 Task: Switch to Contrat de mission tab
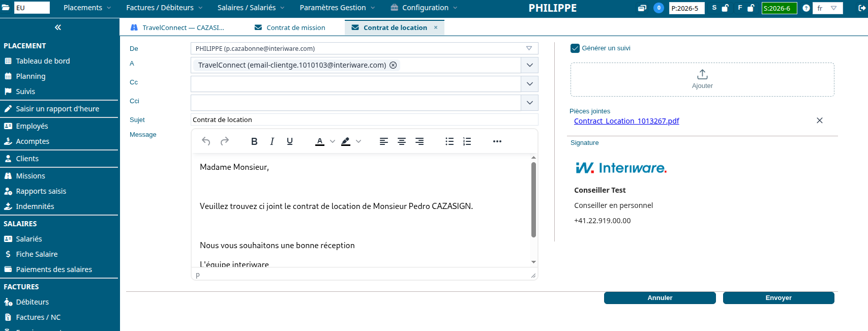click(290, 27)
